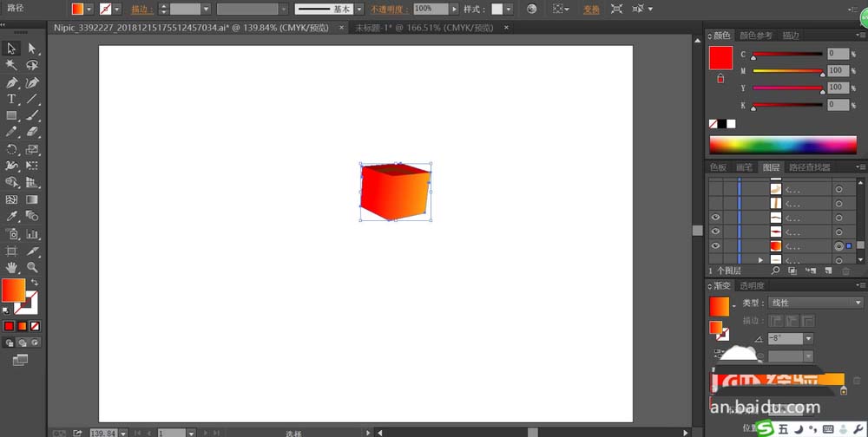Click the opacity 100% input field
The image size is (868, 437).
click(431, 9)
